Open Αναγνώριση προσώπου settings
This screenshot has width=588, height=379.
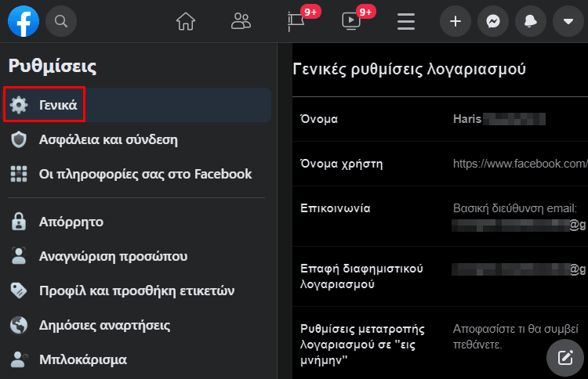pyautogui.click(x=137, y=256)
